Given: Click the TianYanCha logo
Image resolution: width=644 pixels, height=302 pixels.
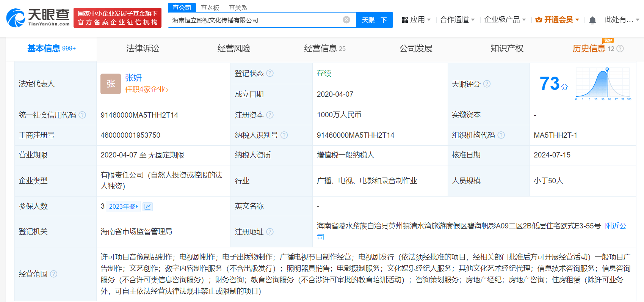Looking at the screenshot, I should tap(38, 18).
